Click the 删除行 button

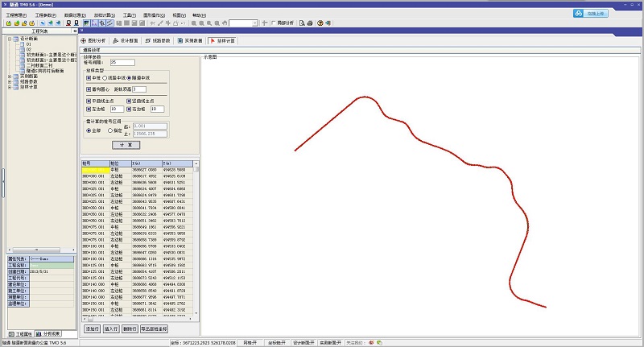(130, 329)
